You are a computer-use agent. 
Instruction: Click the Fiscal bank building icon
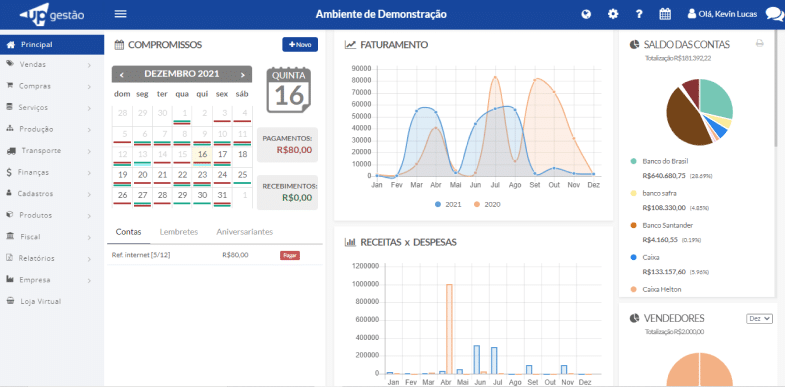10,236
